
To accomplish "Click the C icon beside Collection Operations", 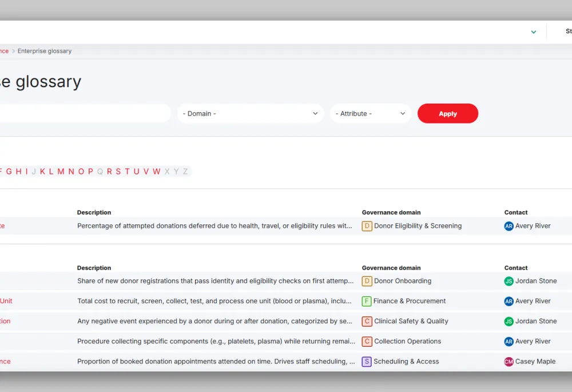I will pos(367,341).
